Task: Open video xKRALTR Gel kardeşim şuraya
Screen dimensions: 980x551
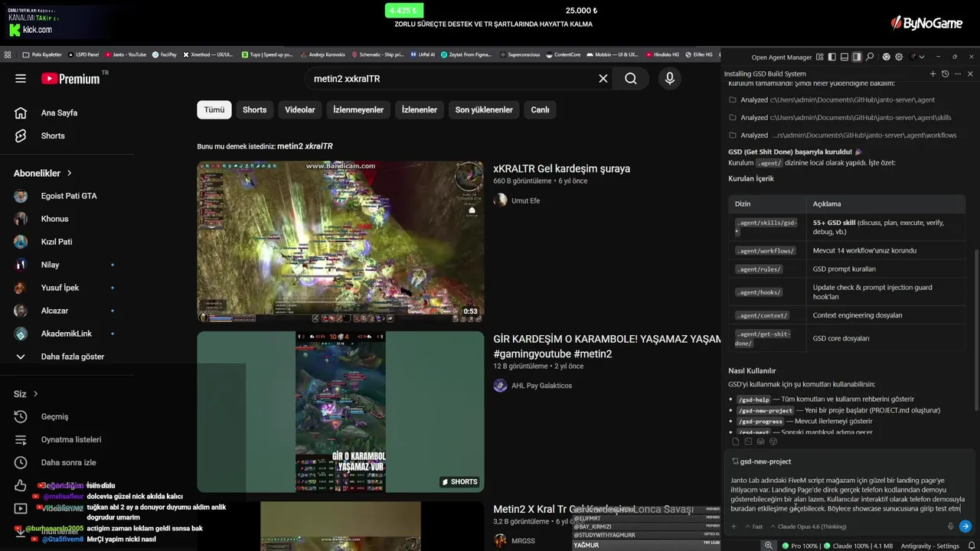Action: (x=561, y=168)
